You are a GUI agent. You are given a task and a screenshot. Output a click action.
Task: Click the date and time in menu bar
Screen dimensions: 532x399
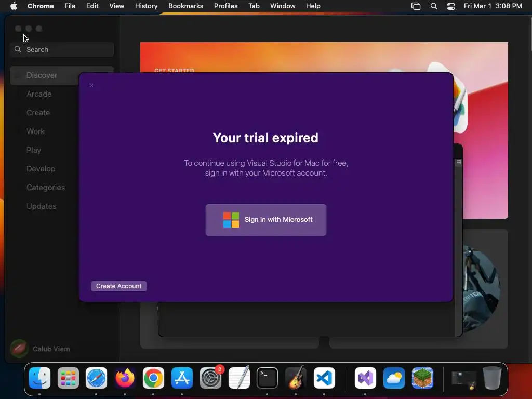[x=493, y=6]
